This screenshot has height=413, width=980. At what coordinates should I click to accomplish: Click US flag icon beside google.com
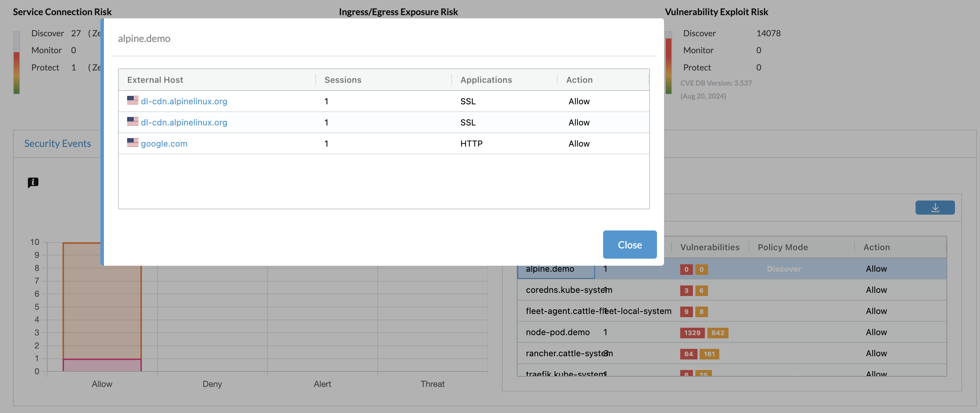[x=132, y=142]
